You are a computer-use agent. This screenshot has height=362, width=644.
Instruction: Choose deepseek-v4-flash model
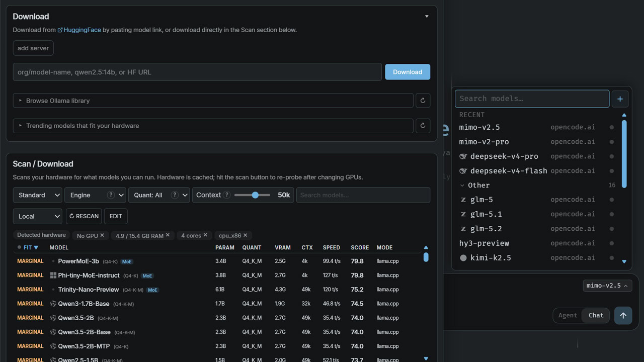click(537, 171)
